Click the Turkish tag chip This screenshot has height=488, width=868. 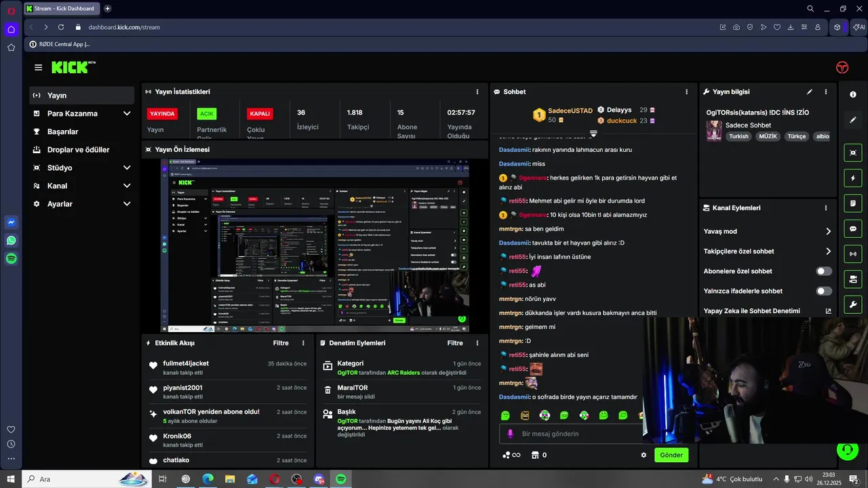pos(738,136)
